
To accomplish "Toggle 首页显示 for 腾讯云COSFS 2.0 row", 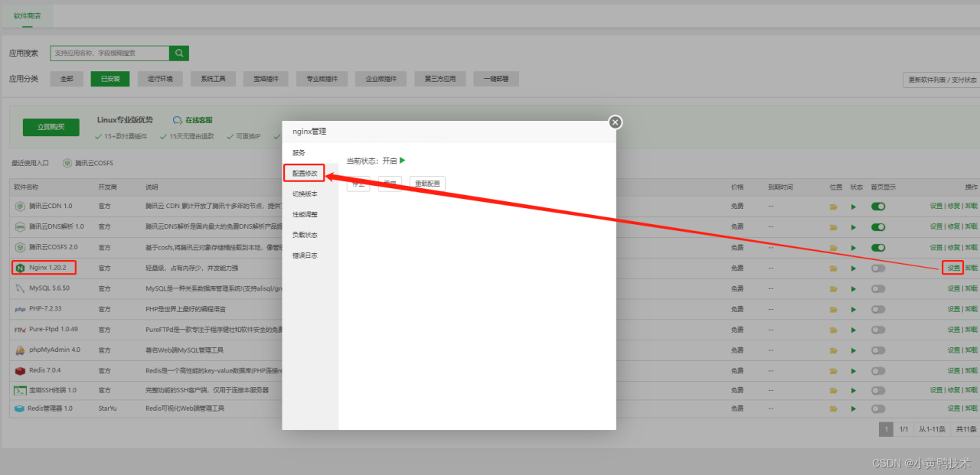I will point(878,247).
